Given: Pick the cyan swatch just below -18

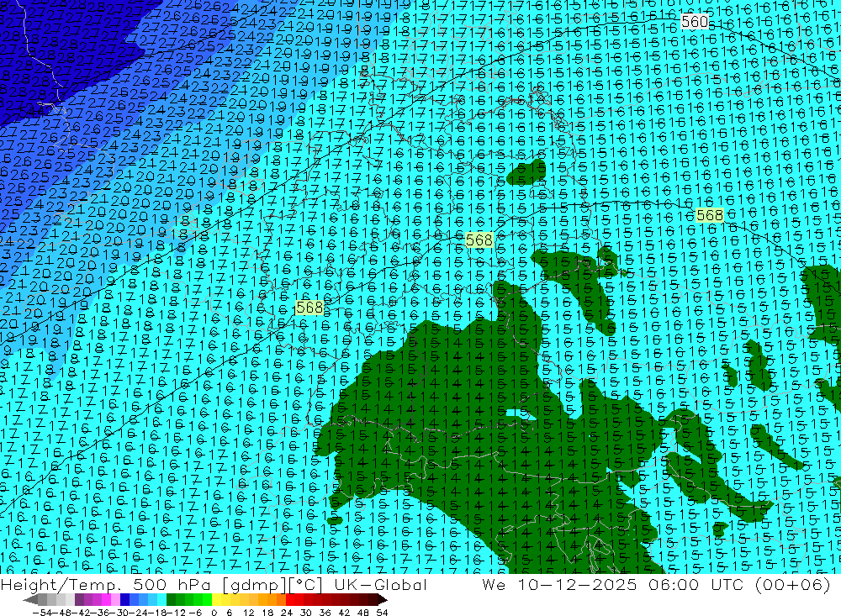Looking at the screenshot, I should (161, 600).
